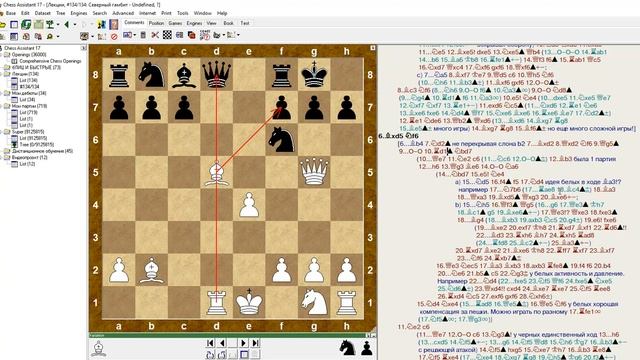The height and width of the screenshot is (360, 640).
Task: Switch to the View tab
Action: (211, 23)
